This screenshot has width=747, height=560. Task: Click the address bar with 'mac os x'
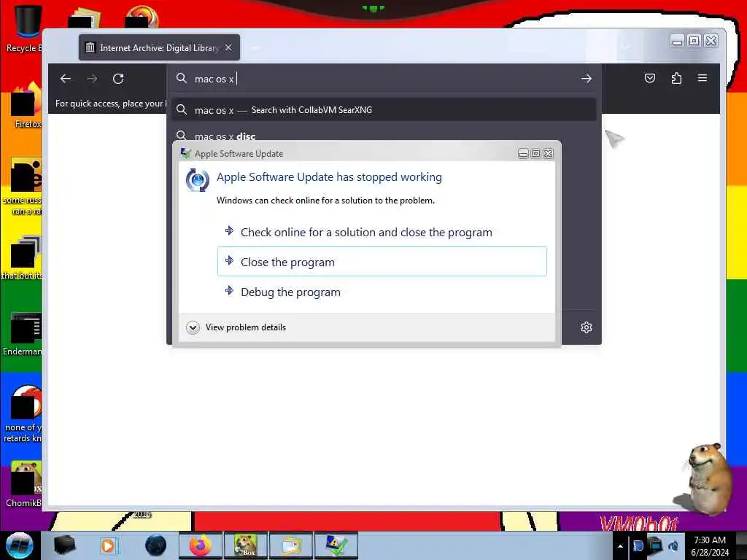[384, 79]
